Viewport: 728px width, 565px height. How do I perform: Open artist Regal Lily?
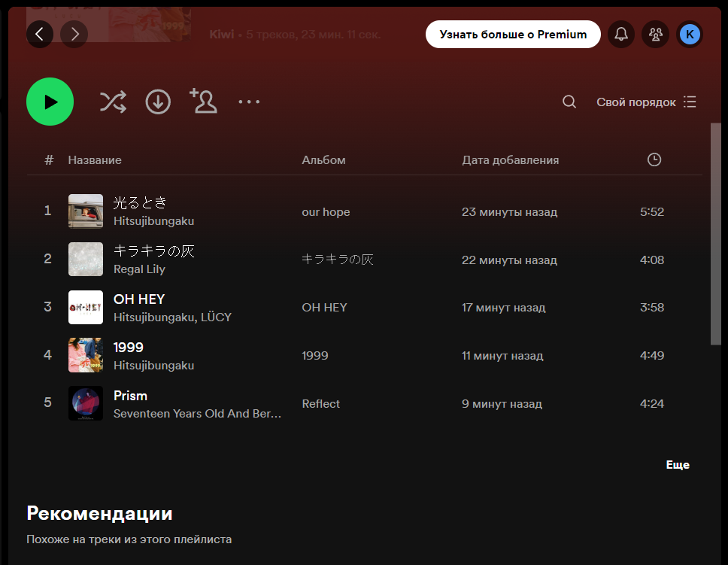139,269
